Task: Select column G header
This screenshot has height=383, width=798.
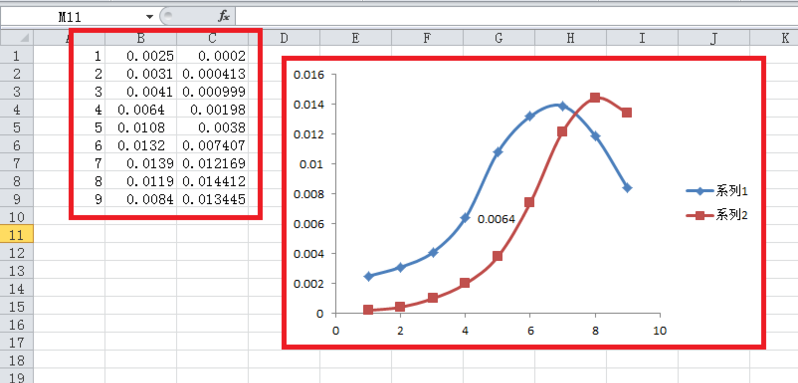Action: [x=499, y=38]
